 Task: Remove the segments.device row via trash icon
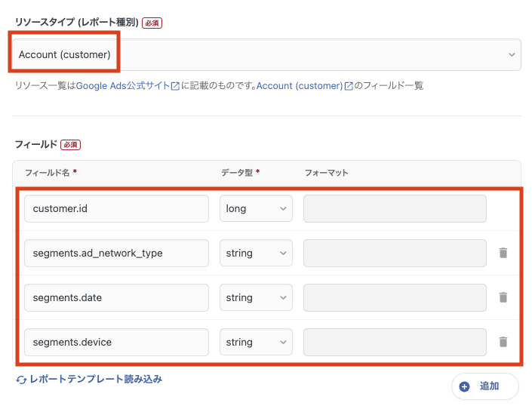[503, 342]
